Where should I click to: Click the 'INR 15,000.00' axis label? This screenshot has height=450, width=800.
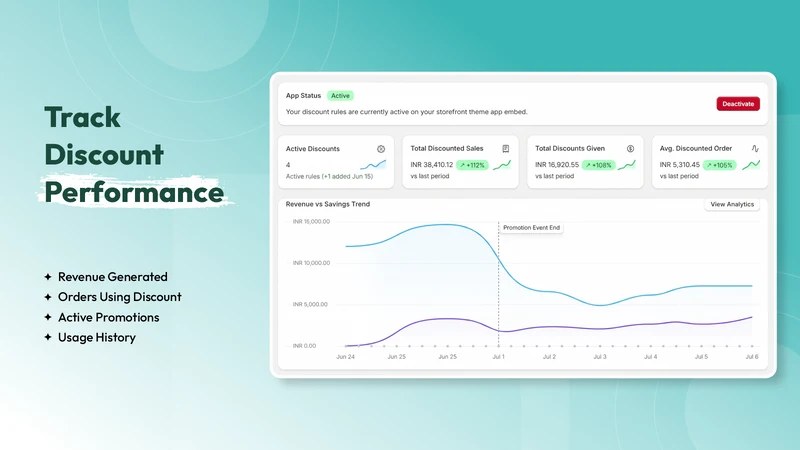click(x=311, y=221)
